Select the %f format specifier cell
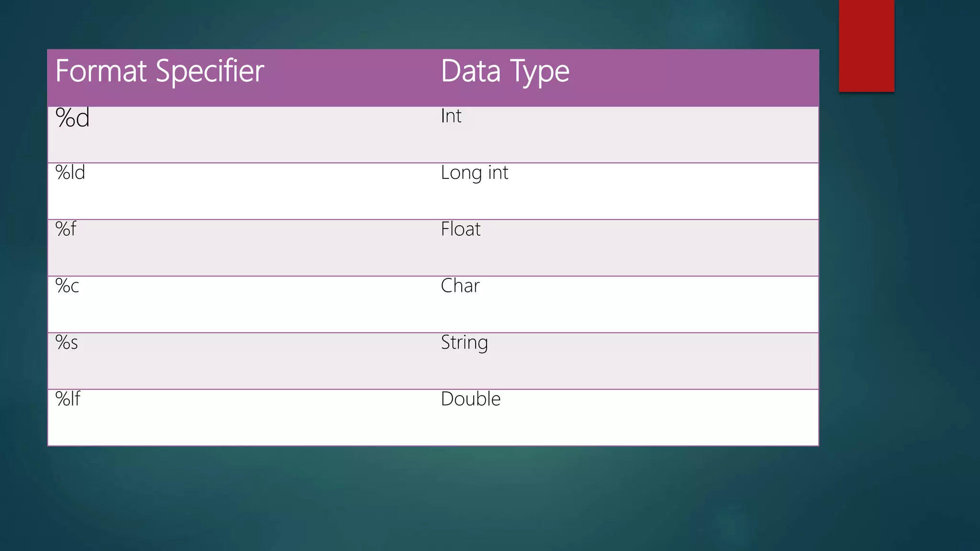Screen dimensions: 980x551 [x=66, y=229]
